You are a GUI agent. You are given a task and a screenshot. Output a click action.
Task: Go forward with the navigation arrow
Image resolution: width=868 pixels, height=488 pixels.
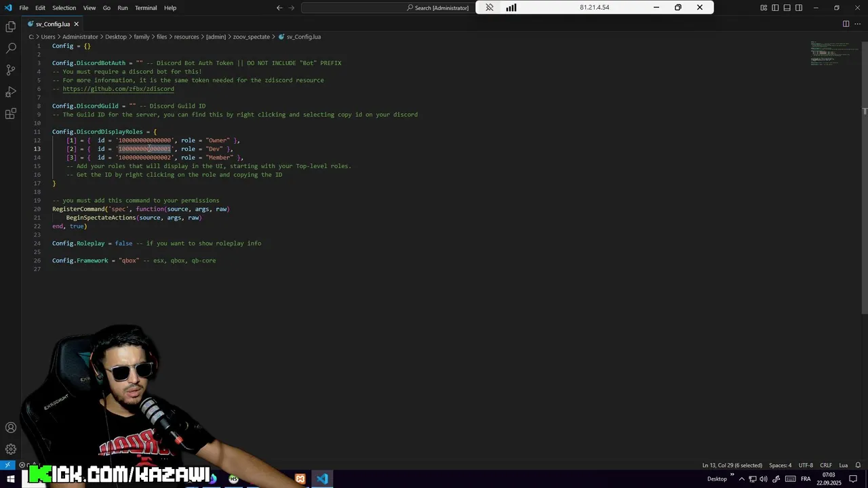click(292, 7)
